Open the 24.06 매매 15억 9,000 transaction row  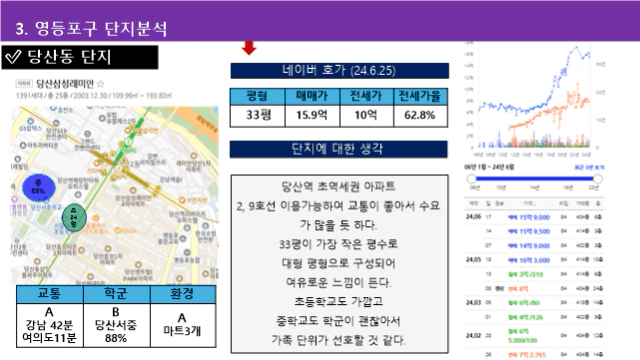pos(534,217)
